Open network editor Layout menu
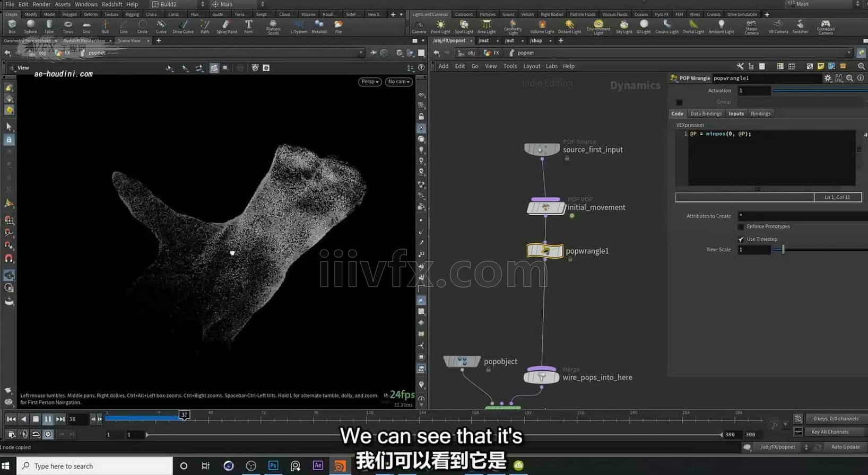Screen dimensions: 868x475 point(531,66)
